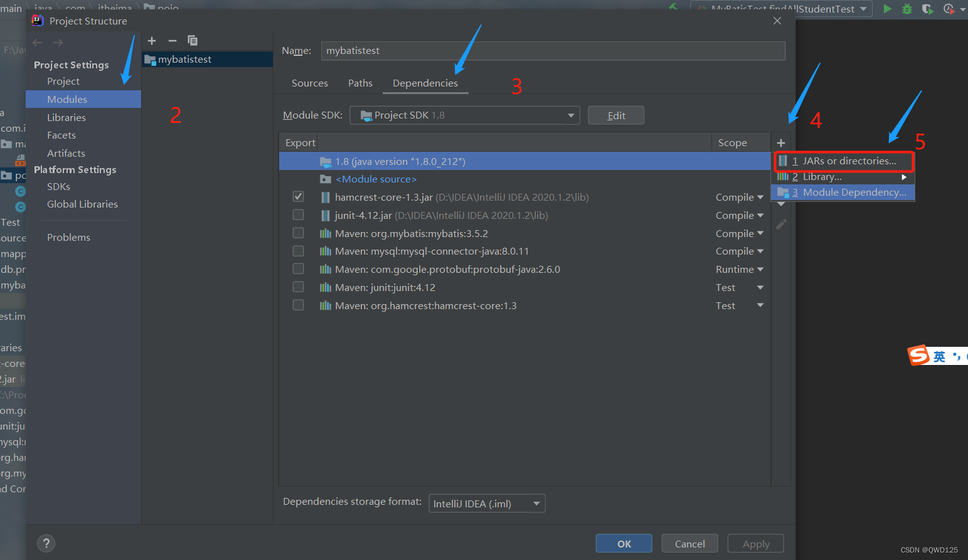
Task: Click the Sogou English mode indicator
Action: 939,356
